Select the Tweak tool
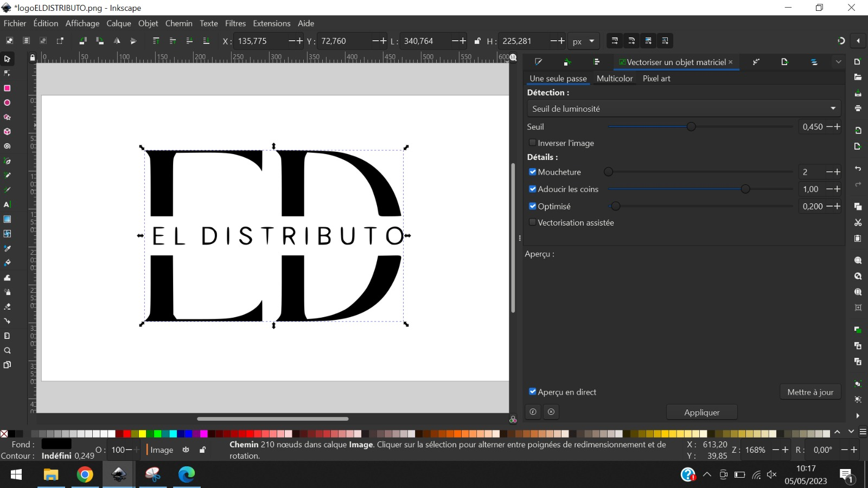Screen dimensions: 868x488 coord(7,278)
